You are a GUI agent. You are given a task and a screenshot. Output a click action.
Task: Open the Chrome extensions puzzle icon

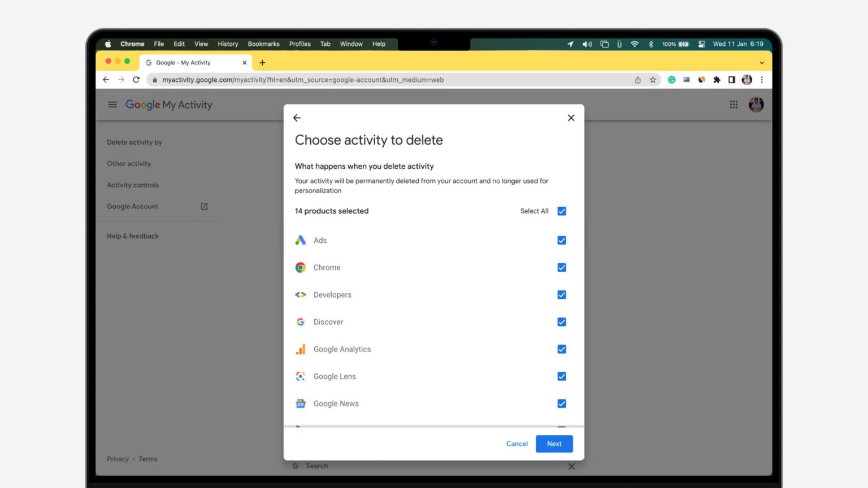[x=717, y=80]
